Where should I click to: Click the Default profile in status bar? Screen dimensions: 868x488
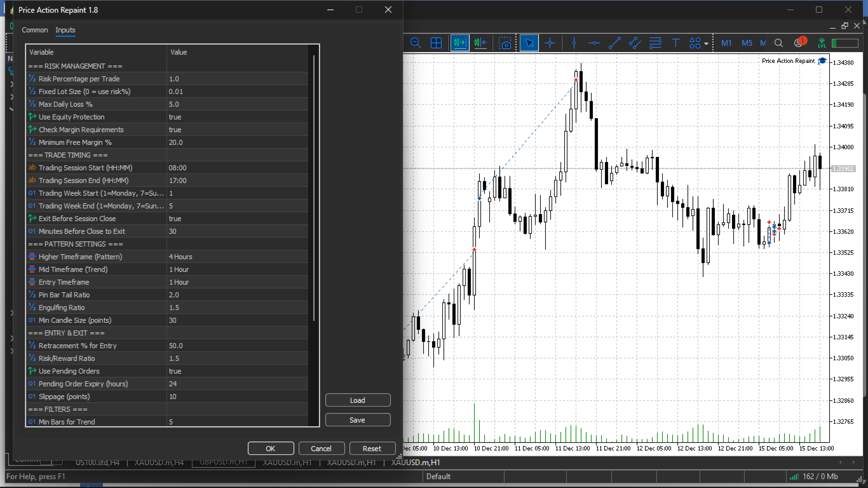click(438, 477)
